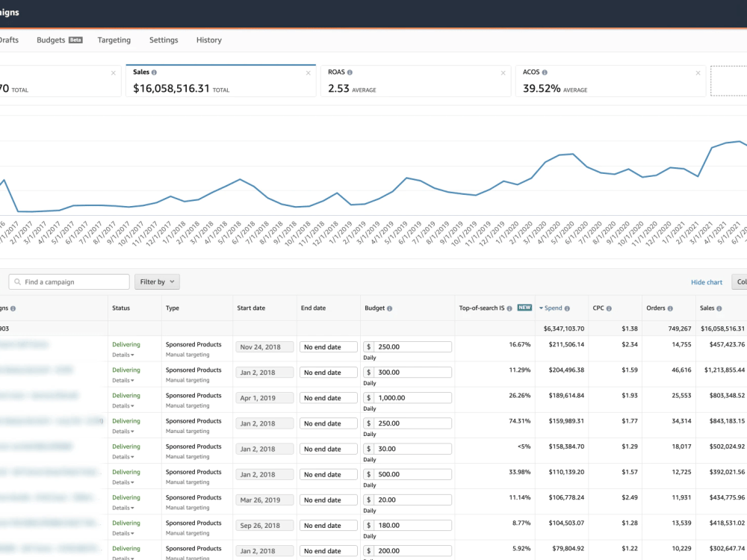Expand Details for Nov 24, 2018 campaign
The image size is (747, 560).
[123, 355]
